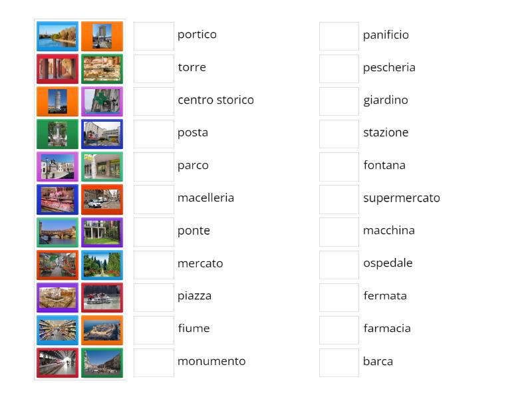Select the 'fontana' text
Viewport: 532px width, 399px height.
pos(384,166)
